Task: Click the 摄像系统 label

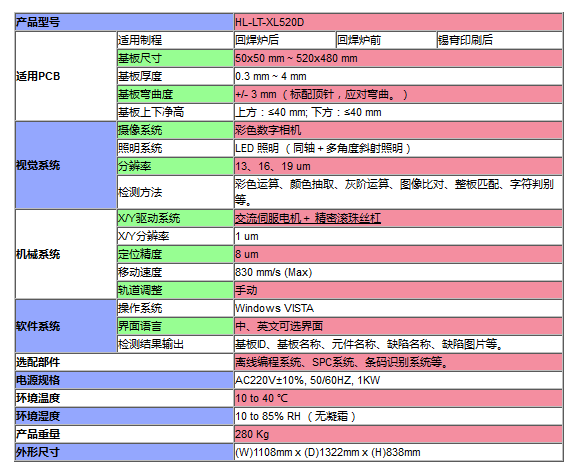Action: (x=175, y=130)
